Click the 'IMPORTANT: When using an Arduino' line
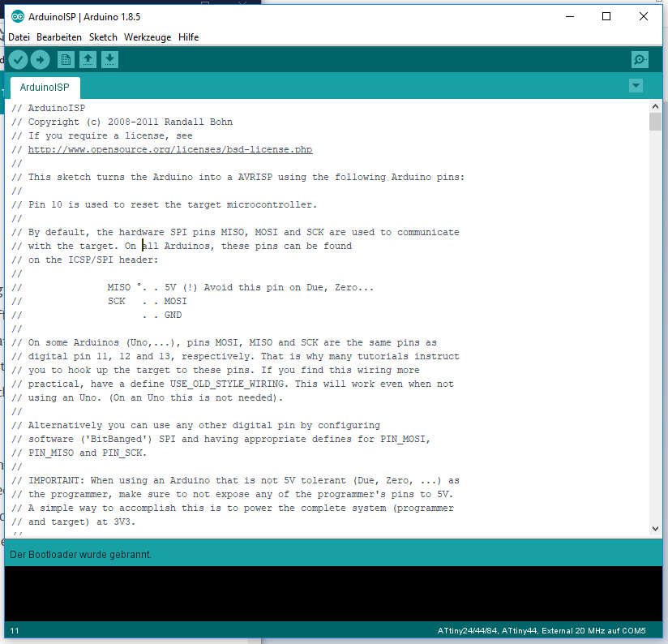668x644 pixels. tap(235, 480)
